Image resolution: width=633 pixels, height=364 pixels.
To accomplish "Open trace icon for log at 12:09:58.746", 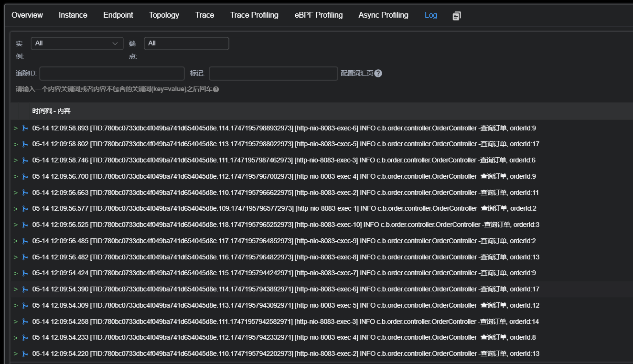I will [25, 161].
